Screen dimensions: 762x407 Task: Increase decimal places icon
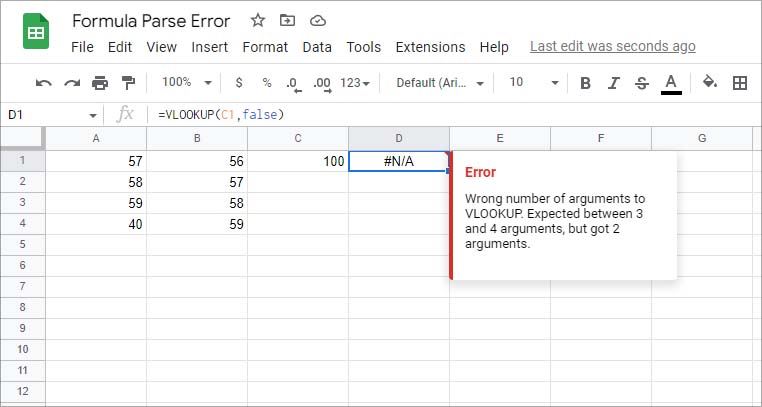[322, 84]
